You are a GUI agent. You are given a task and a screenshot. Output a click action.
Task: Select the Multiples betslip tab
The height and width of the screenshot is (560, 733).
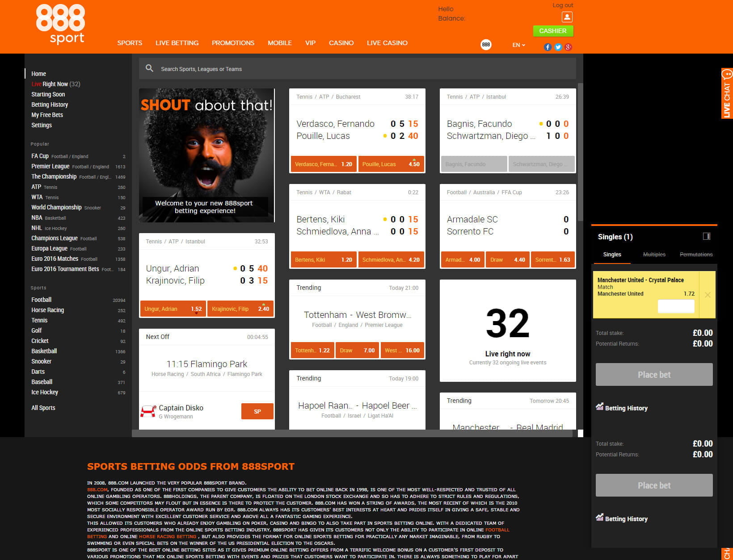coord(654,255)
